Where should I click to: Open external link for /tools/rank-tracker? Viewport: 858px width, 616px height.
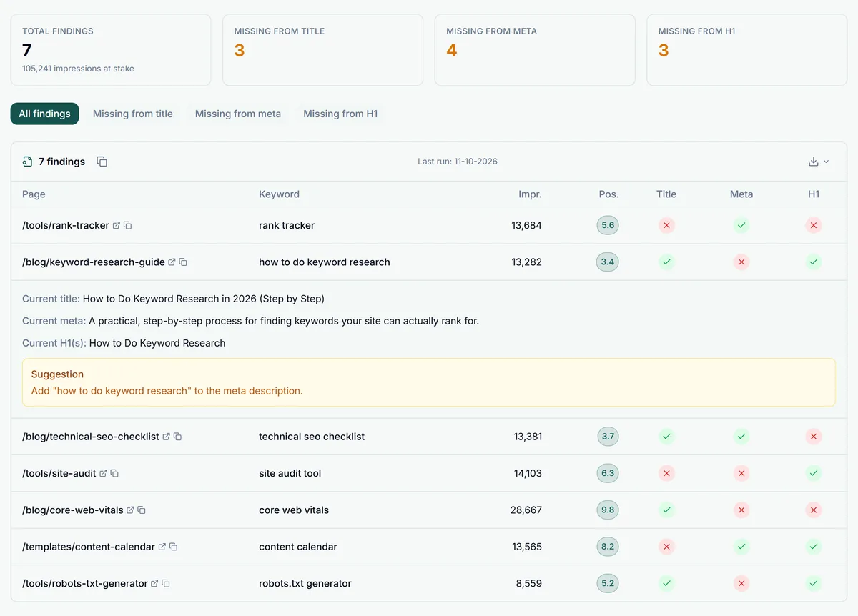(117, 225)
